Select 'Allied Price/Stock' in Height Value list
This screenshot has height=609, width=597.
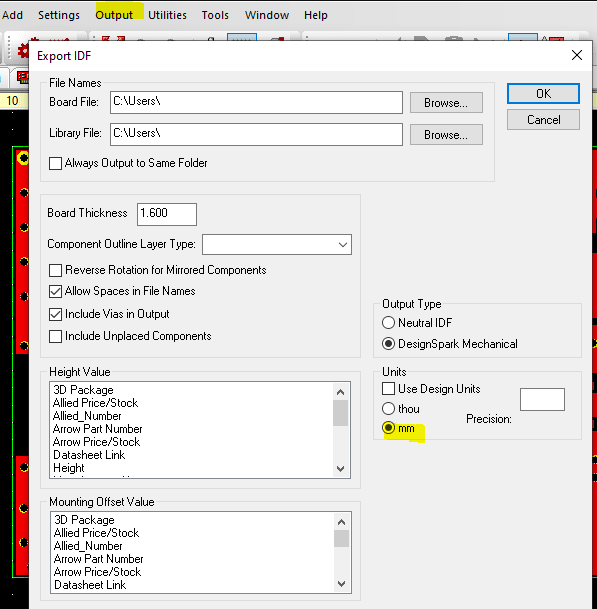pos(95,403)
